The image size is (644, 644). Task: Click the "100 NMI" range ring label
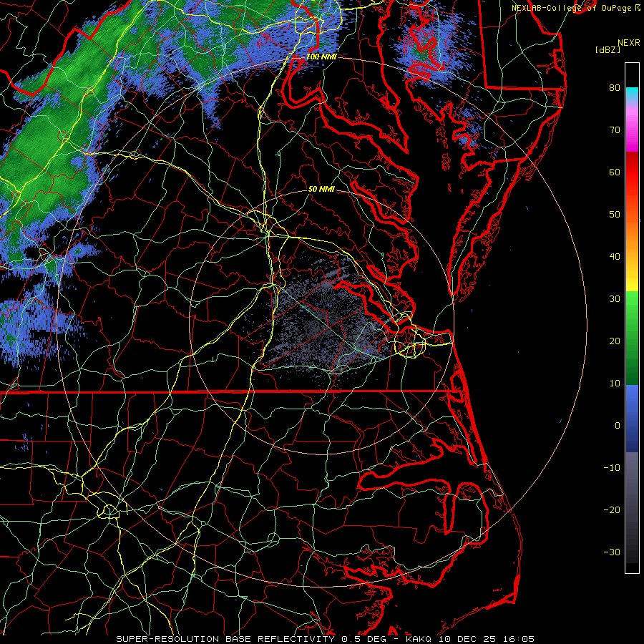pos(321,57)
